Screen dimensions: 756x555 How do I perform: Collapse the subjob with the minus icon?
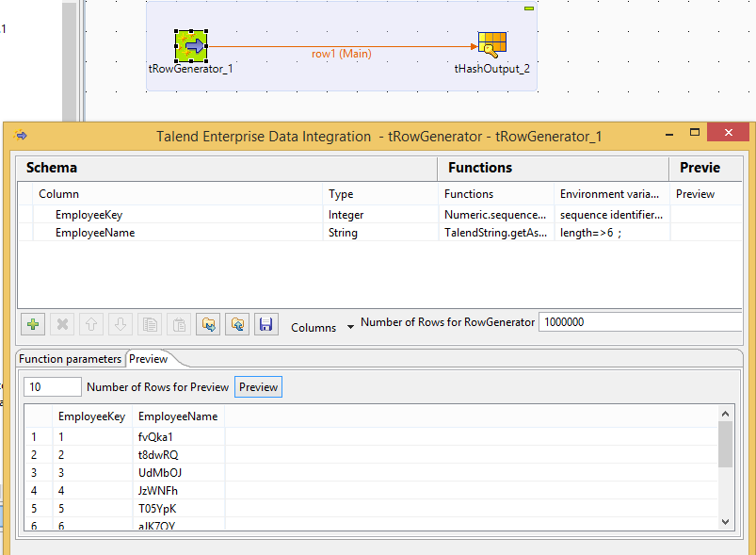[x=529, y=8]
